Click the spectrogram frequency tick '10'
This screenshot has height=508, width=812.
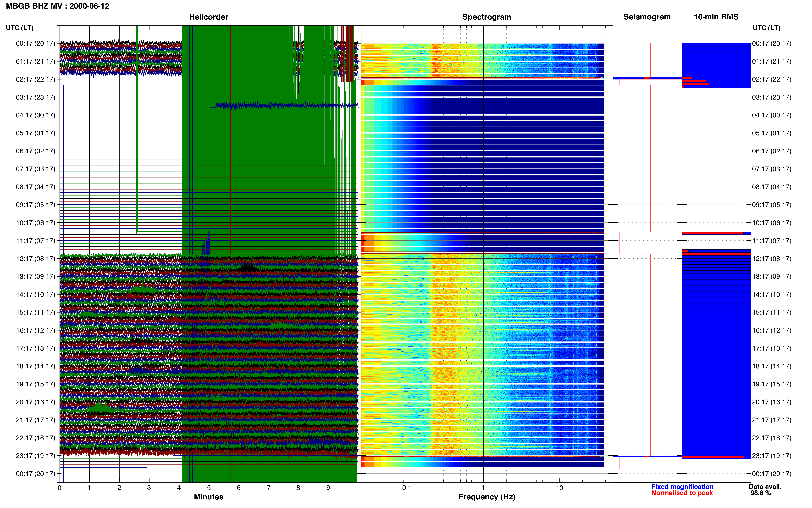pyautogui.click(x=559, y=488)
